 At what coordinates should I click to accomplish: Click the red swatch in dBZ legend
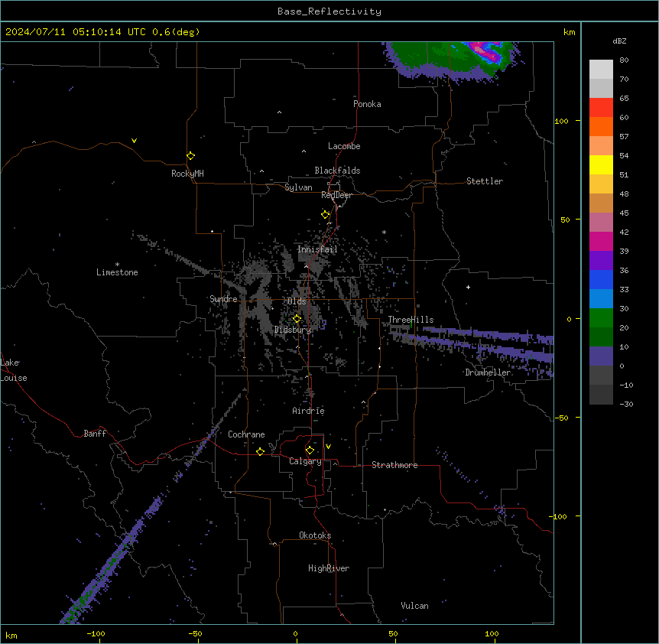(x=601, y=108)
